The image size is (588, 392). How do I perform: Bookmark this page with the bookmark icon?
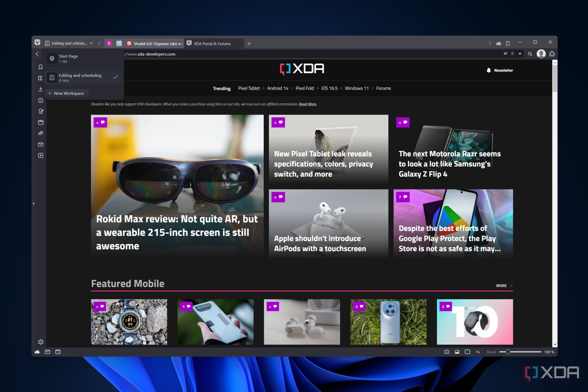(512, 54)
